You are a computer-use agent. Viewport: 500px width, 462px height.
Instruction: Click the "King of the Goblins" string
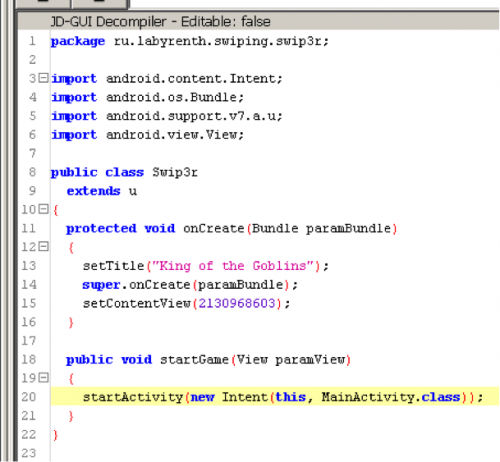coord(233,266)
